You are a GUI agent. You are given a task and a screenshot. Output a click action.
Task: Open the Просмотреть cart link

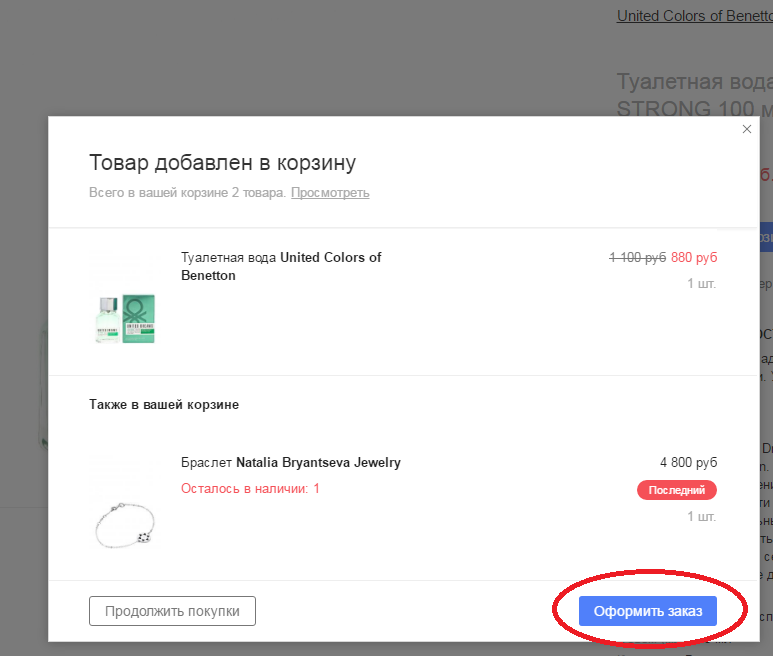[x=330, y=193]
